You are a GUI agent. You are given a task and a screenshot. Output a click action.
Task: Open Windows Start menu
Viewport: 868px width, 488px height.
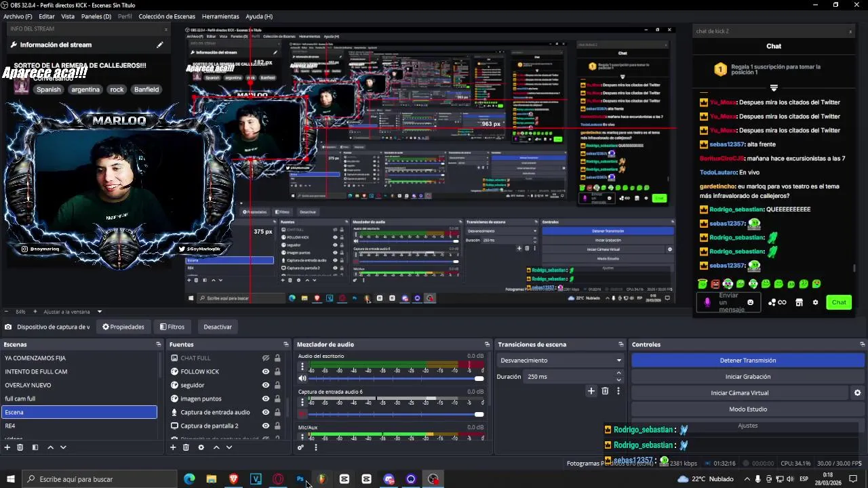click(11, 479)
